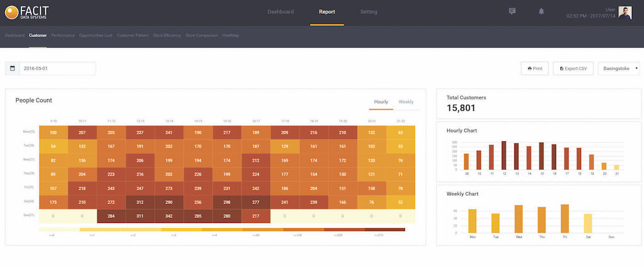Click the Sunday 13-14 cell showing 342
Viewport: 644px width, 267px height.
point(169,216)
